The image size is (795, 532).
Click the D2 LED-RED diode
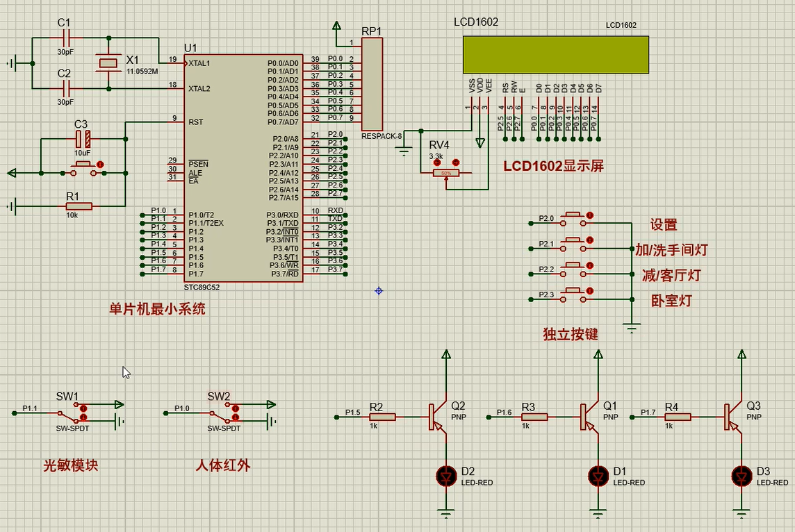tap(445, 476)
